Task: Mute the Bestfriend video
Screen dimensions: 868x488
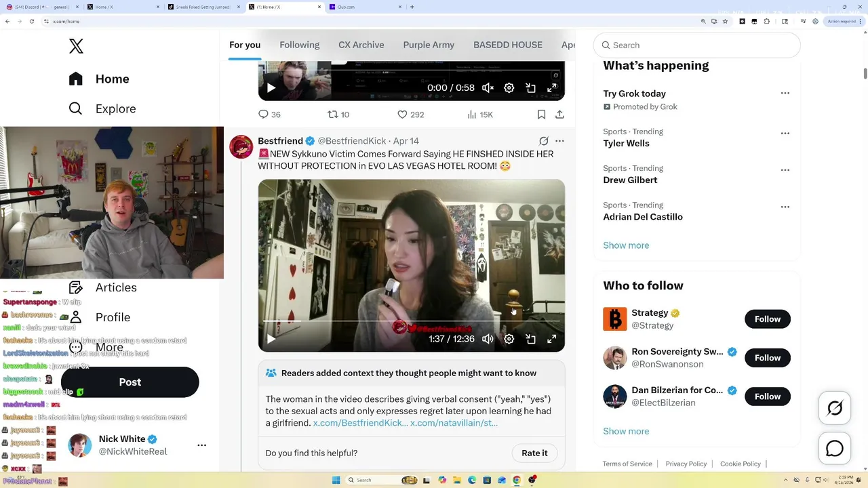Action: point(488,339)
